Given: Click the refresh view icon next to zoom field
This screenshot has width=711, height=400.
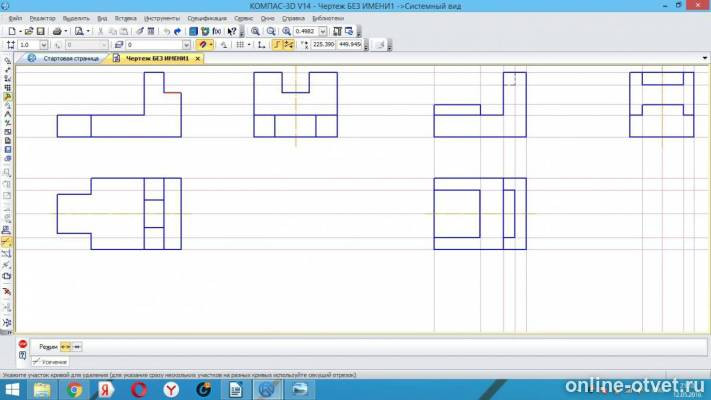Looking at the screenshot, I should point(349,31).
